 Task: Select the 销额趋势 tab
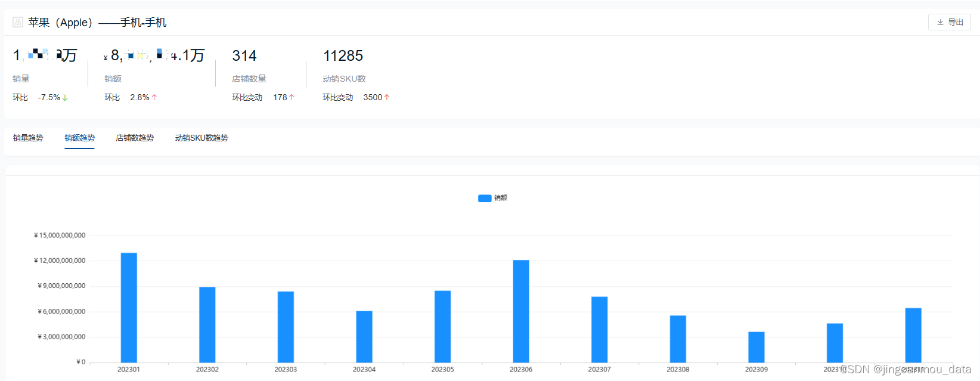tap(79, 138)
